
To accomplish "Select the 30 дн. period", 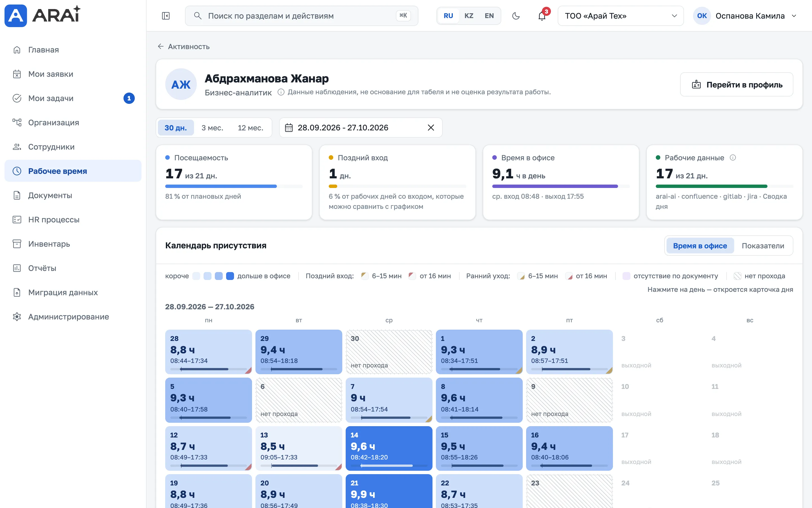I will pyautogui.click(x=176, y=128).
